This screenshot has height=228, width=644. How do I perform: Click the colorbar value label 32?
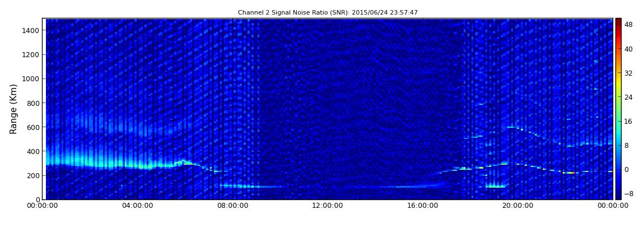(x=628, y=73)
